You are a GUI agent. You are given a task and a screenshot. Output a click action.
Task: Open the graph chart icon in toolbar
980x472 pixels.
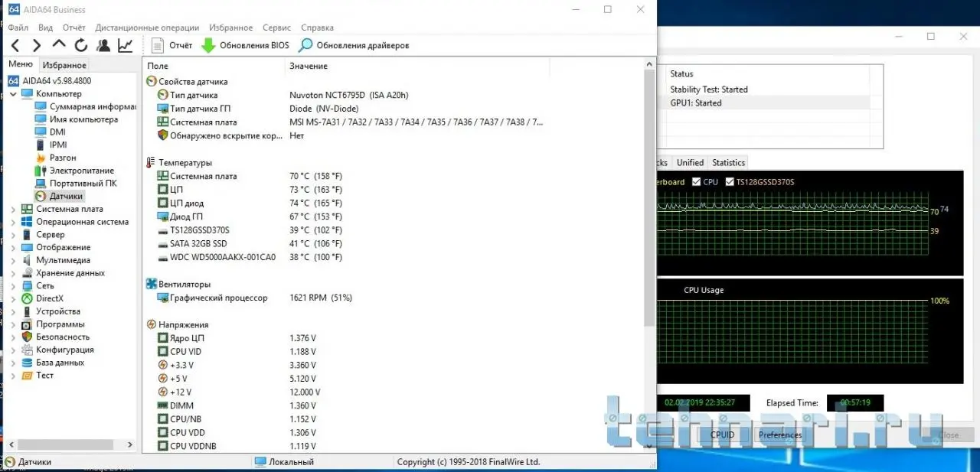[x=125, y=45]
